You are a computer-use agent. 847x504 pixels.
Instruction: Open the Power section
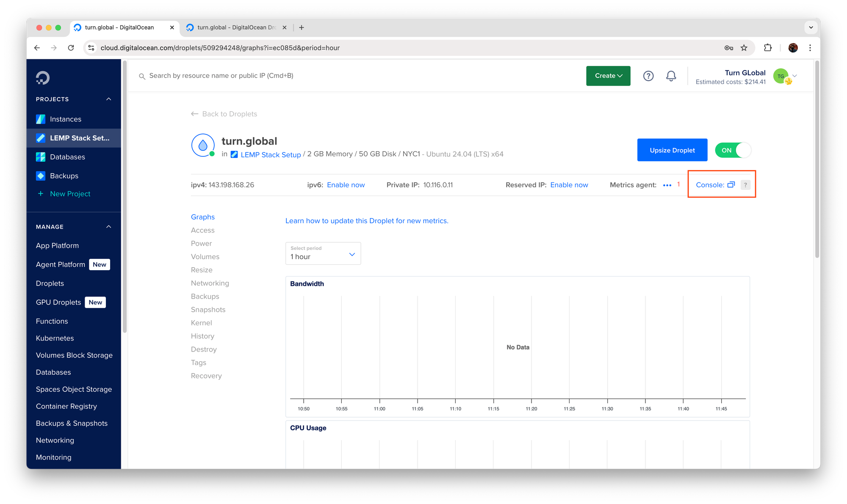pos(202,244)
